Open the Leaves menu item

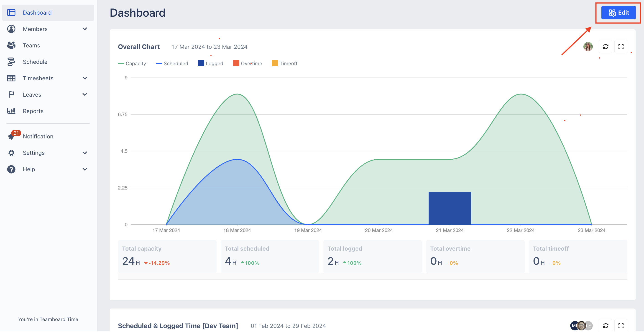pyautogui.click(x=32, y=95)
